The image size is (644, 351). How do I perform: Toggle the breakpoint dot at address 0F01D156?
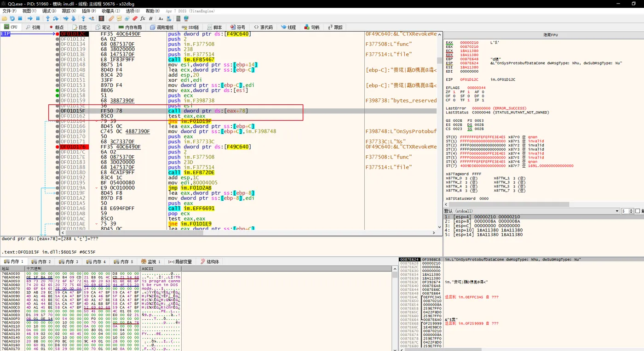point(56,90)
